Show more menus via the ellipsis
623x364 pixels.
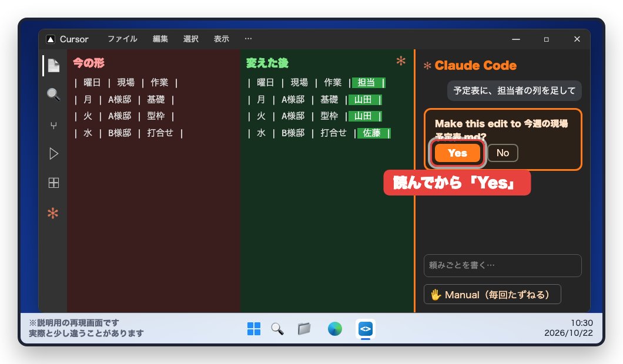249,39
